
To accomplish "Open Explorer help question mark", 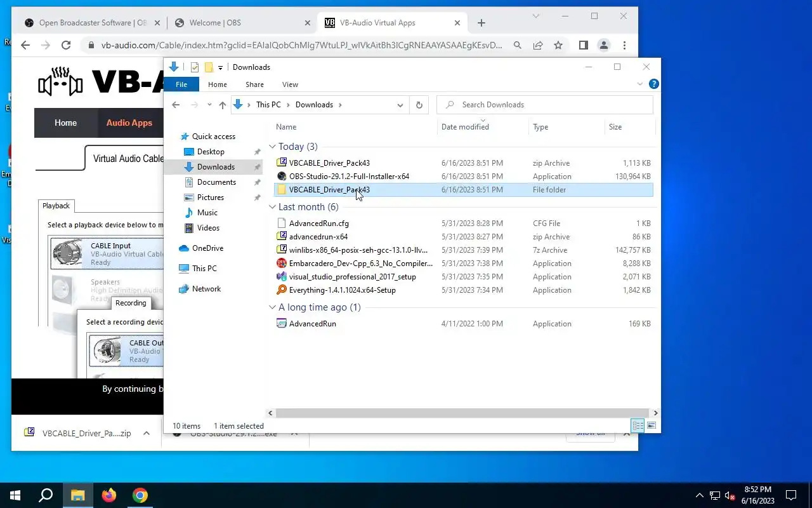I will coord(654,84).
